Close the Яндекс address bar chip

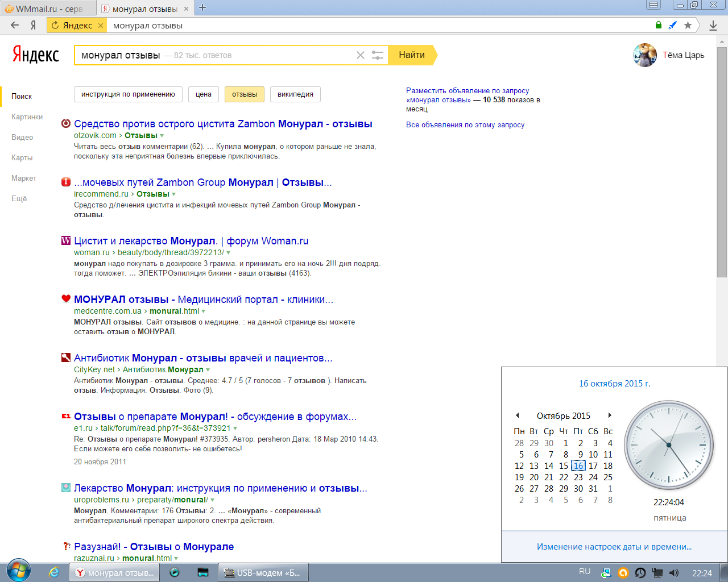(101, 26)
